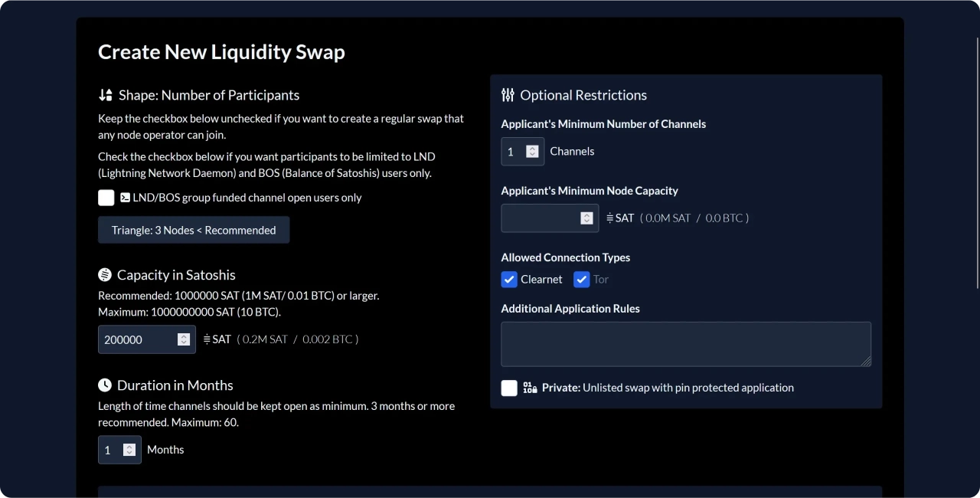Uncheck the Tor connection type
Viewport: 980px width, 498px height.
(581, 280)
